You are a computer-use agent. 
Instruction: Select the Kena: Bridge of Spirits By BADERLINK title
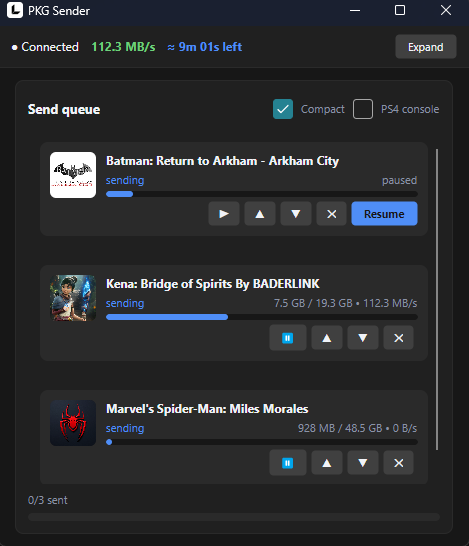213,284
